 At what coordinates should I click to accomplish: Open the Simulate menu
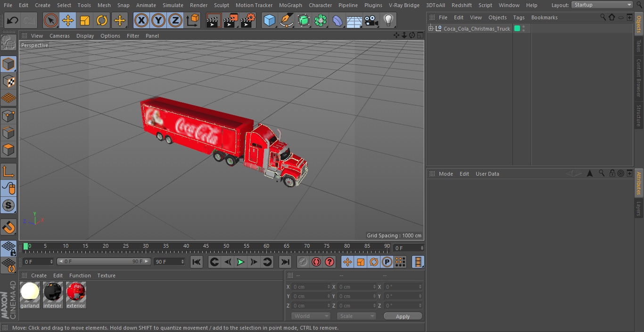pyautogui.click(x=173, y=5)
